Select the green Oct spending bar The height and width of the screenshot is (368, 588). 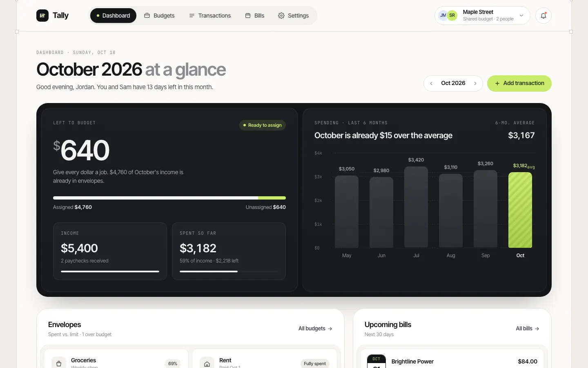[x=520, y=210]
